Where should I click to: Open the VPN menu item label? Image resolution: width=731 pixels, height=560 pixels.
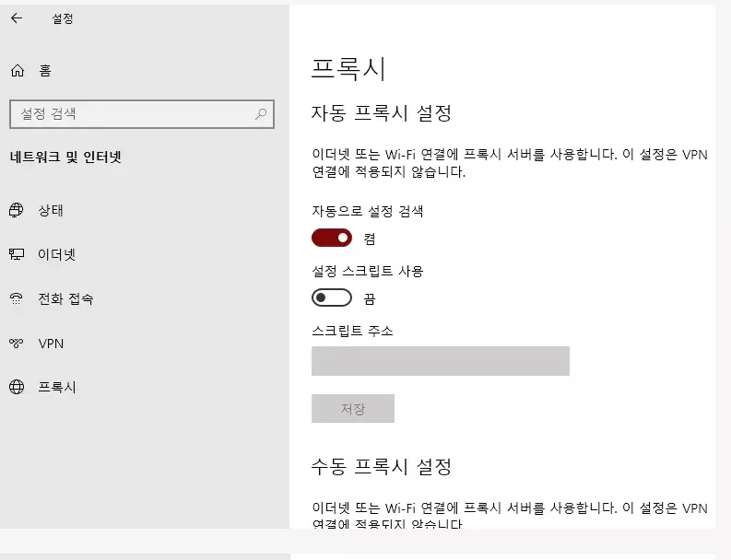(x=51, y=344)
